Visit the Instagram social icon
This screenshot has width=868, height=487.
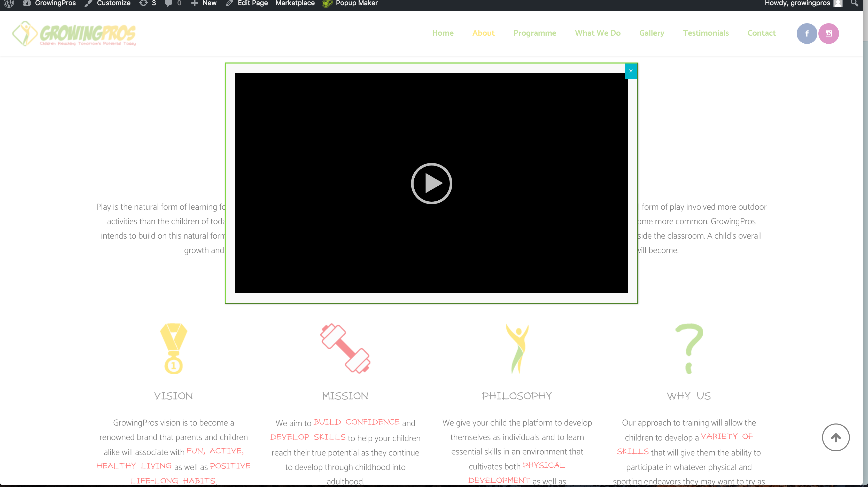coord(828,33)
